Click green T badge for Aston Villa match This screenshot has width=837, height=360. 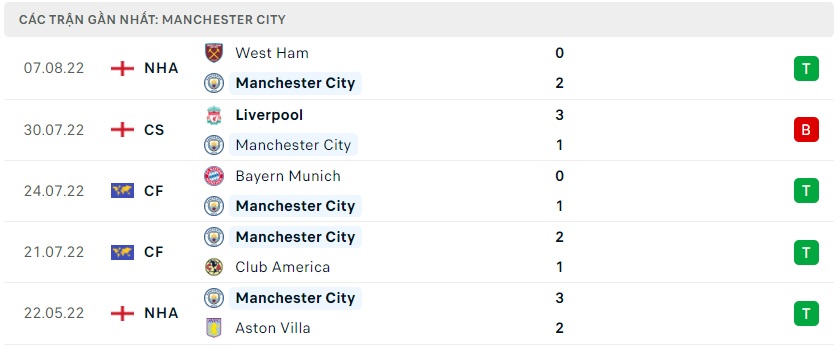[x=806, y=313]
